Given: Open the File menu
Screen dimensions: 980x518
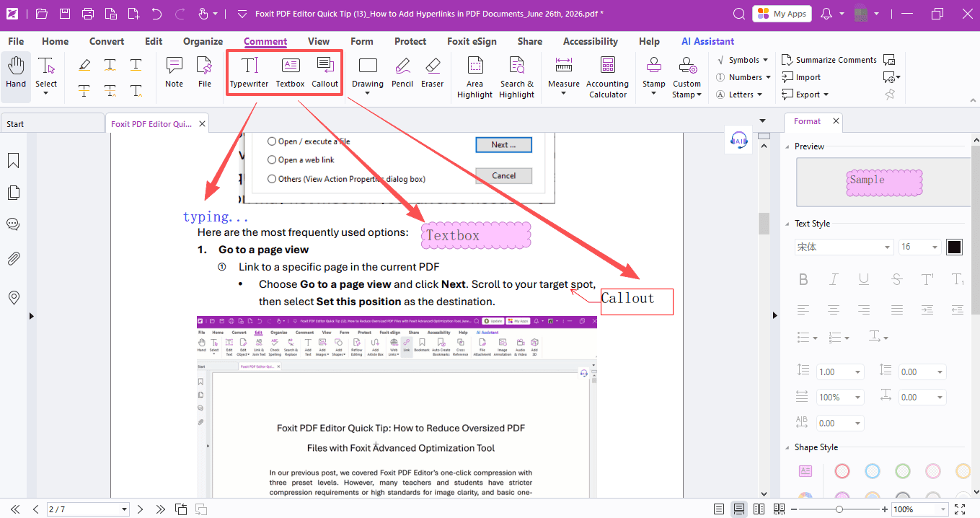Looking at the screenshot, I should coord(16,41).
